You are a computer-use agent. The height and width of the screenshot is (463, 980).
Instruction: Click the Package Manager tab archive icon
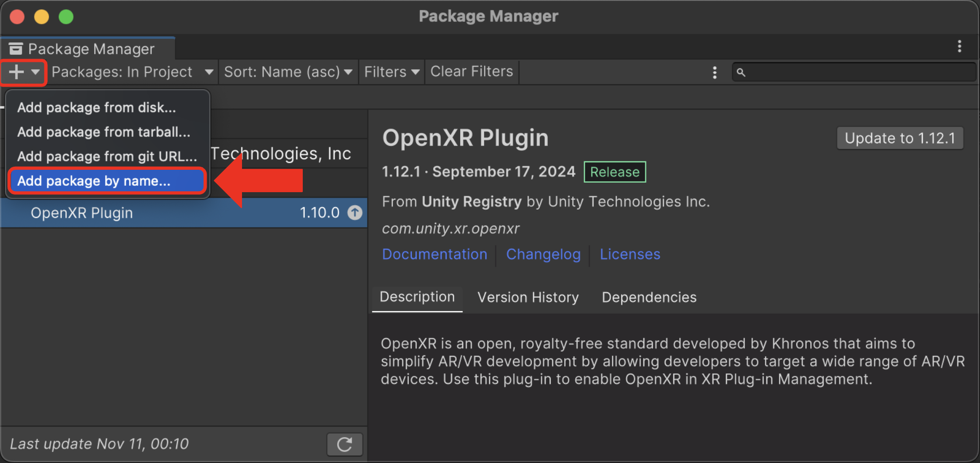pos(16,49)
